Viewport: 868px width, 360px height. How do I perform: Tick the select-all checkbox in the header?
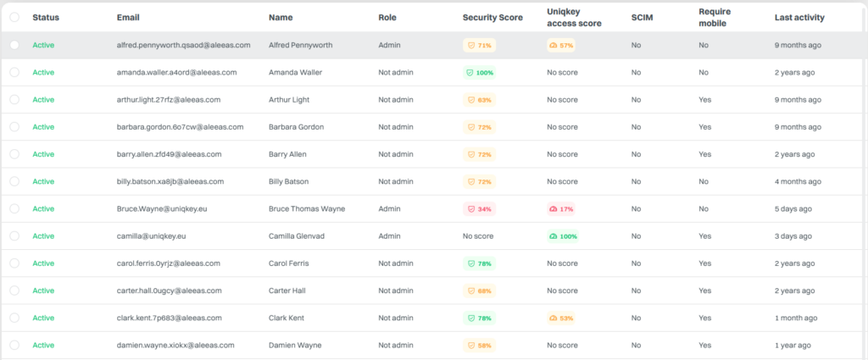point(14,17)
